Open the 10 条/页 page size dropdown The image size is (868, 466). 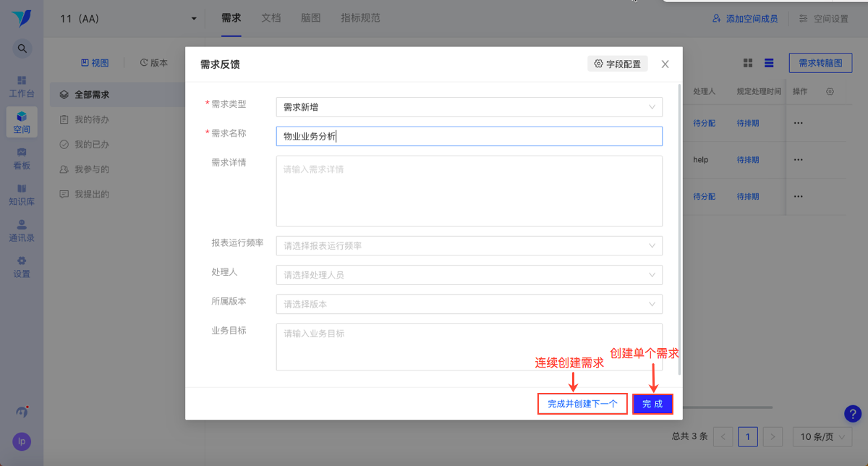coord(822,436)
